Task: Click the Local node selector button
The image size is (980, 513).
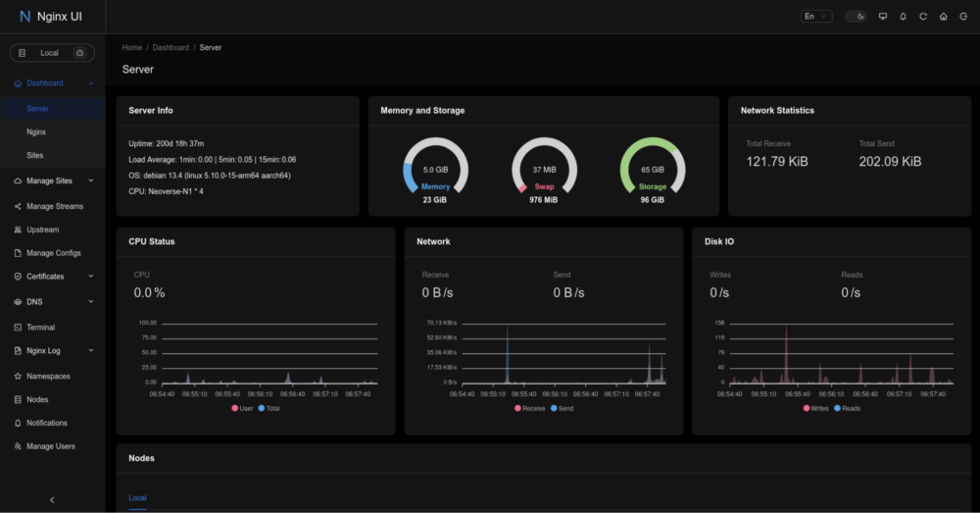Action: 51,52
